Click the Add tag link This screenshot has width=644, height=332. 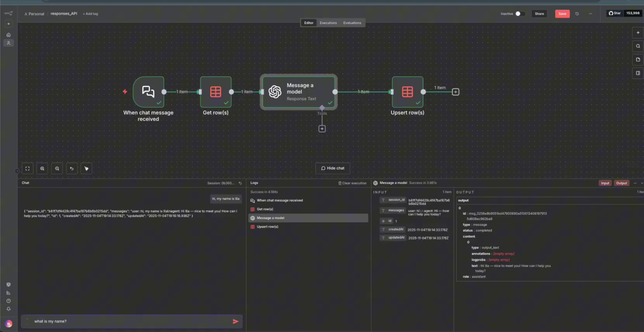tap(90, 14)
